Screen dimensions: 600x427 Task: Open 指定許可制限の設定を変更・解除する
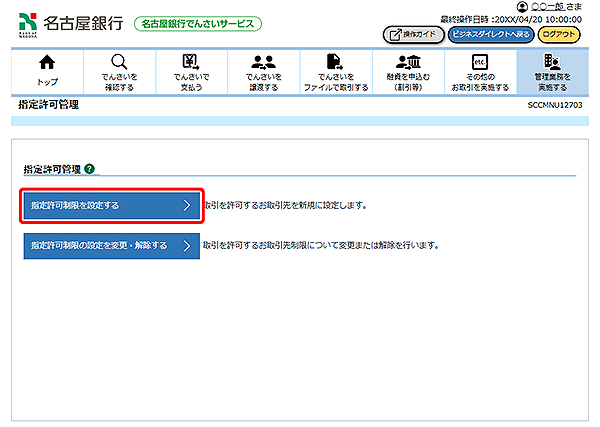pyautogui.click(x=112, y=244)
